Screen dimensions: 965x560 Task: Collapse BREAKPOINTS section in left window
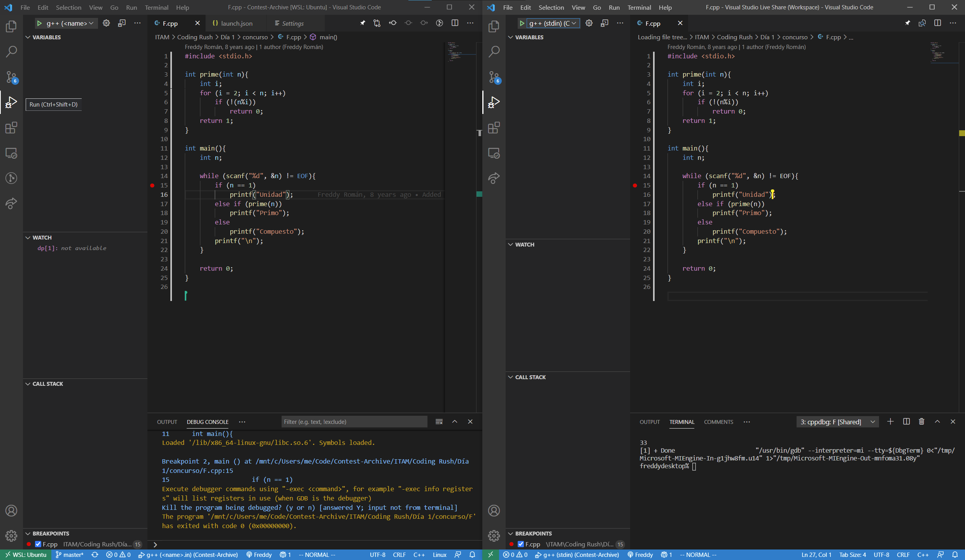coord(51,534)
